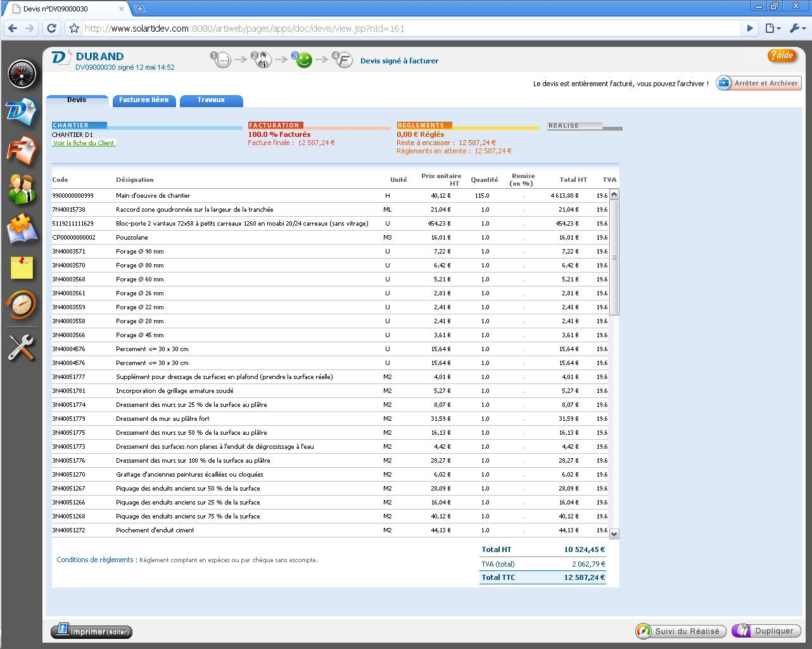Open the Factures (F) module in sidebar
Screen dimensions: 812x649
(x=22, y=150)
